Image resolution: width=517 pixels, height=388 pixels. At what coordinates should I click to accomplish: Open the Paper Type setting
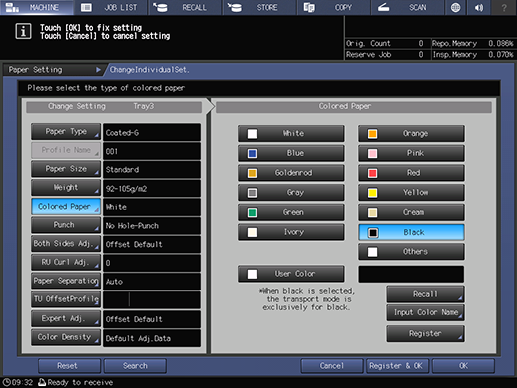[66, 132]
